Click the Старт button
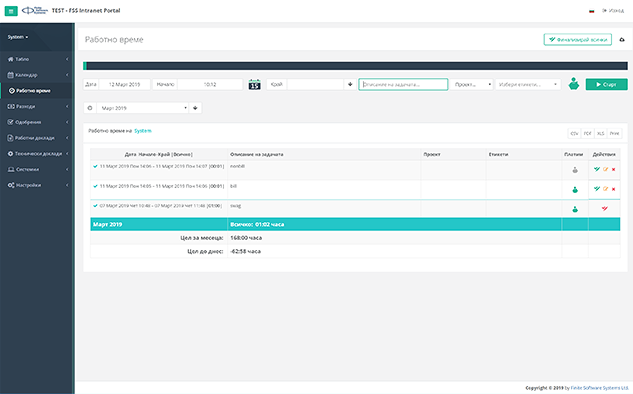633x394 pixels. tap(606, 84)
